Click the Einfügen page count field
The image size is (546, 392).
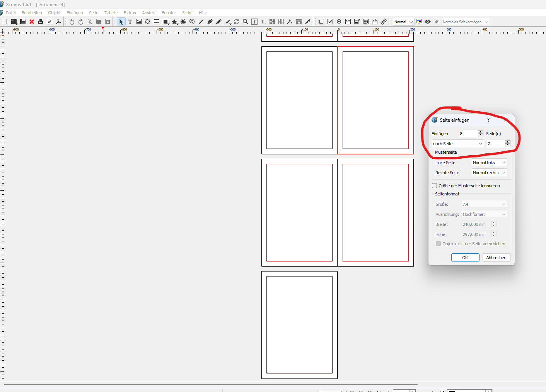(468, 134)
